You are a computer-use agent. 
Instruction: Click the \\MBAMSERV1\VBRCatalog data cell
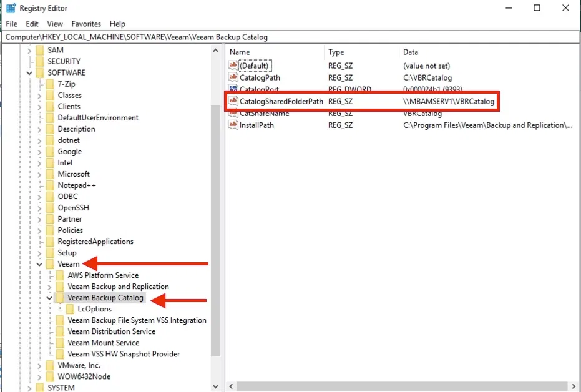[x=449, y=102]
